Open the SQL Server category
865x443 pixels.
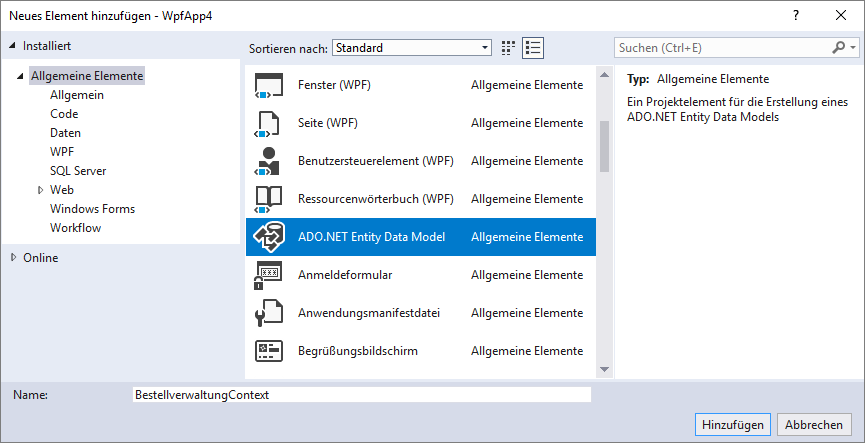[x=78, y=171]
